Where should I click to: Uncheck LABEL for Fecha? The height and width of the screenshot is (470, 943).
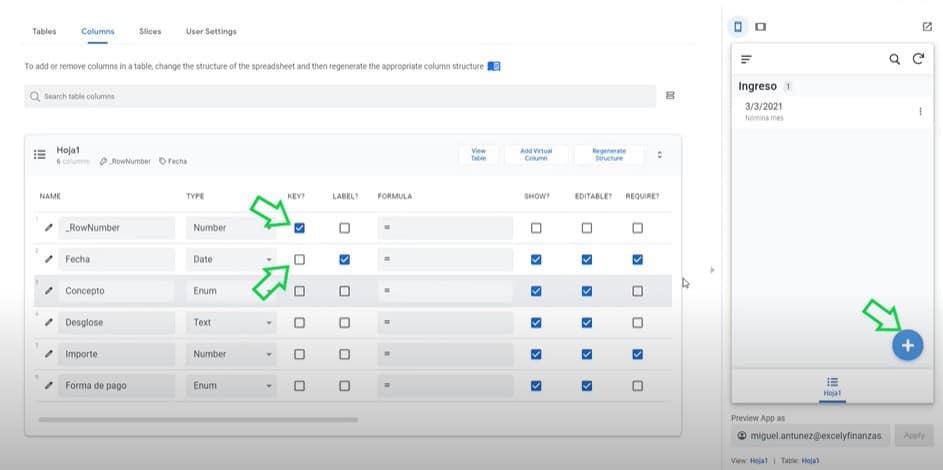tap(344, 260)
